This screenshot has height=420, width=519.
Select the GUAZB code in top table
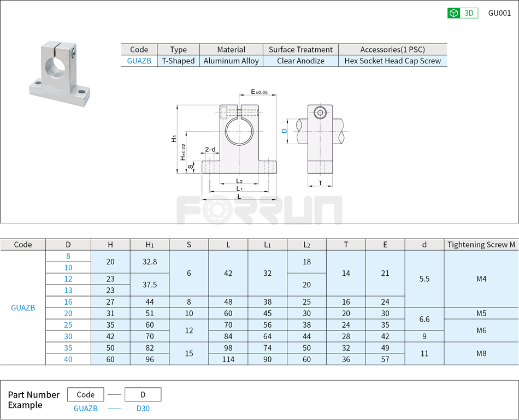tap(139, 61)
